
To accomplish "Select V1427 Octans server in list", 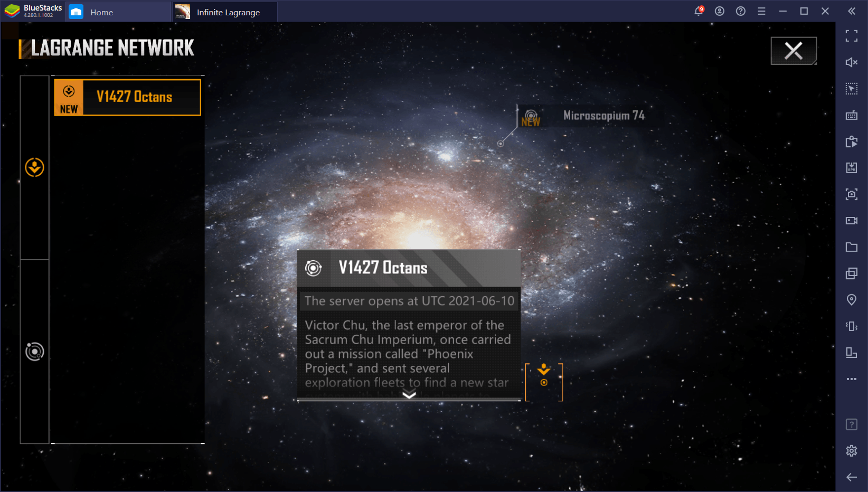I will click(x=127, y=97).
